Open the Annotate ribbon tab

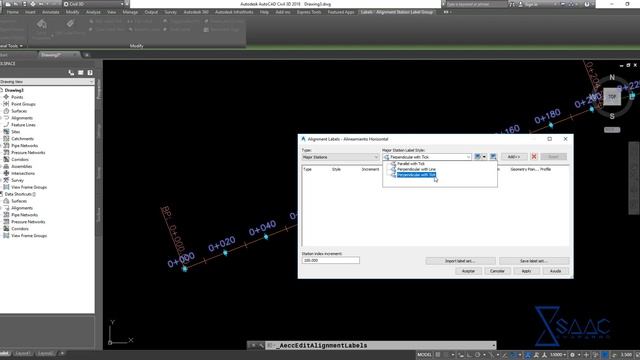tap(51, 12)
